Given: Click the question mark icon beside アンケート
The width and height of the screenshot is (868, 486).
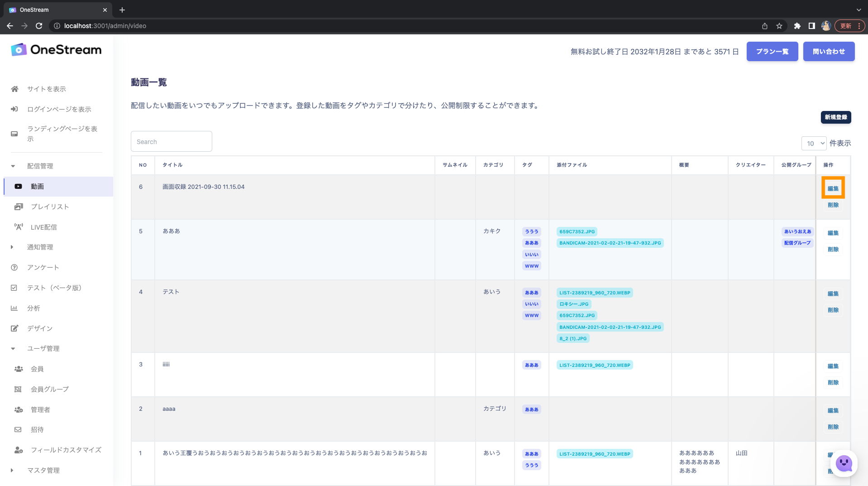Looking at the screenshot, I should click(14, 267).
